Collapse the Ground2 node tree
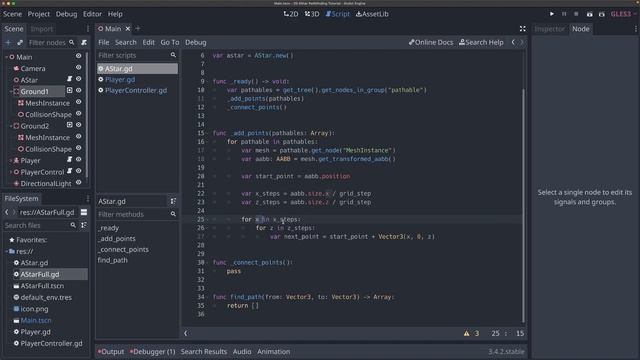Screen dimensions: 640x360 tap(11, 126)
